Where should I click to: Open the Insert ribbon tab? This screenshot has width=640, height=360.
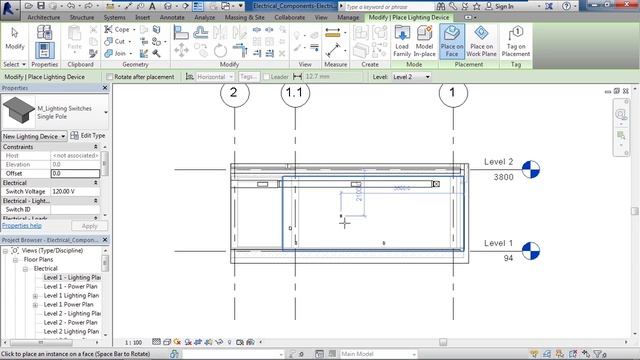(x=142, y=18)
